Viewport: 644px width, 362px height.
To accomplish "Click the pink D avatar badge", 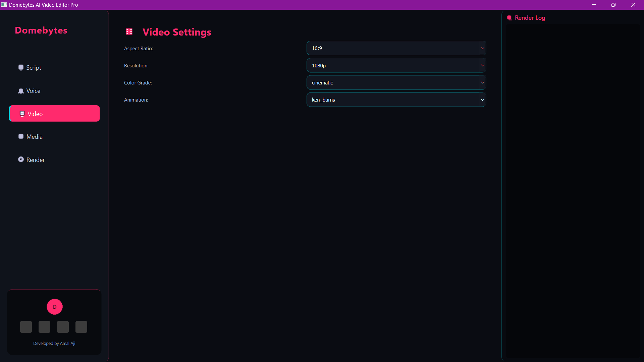I will [54, 307].
